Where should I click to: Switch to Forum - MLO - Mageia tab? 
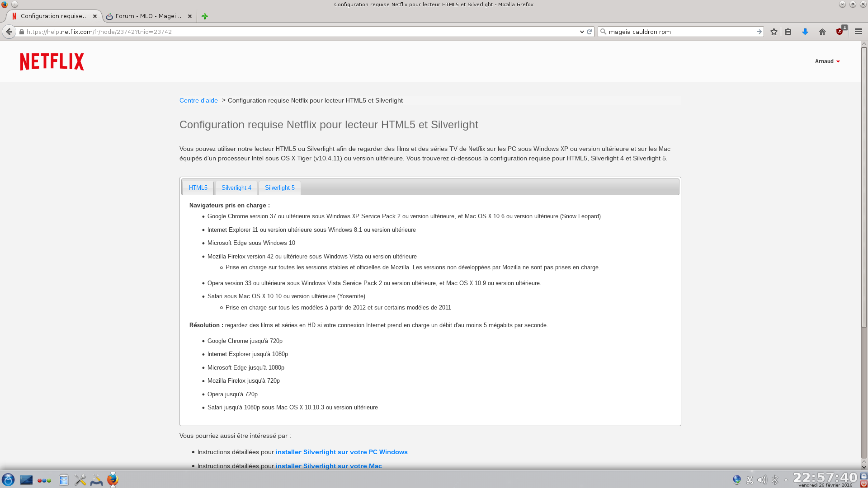click(149, 16)
